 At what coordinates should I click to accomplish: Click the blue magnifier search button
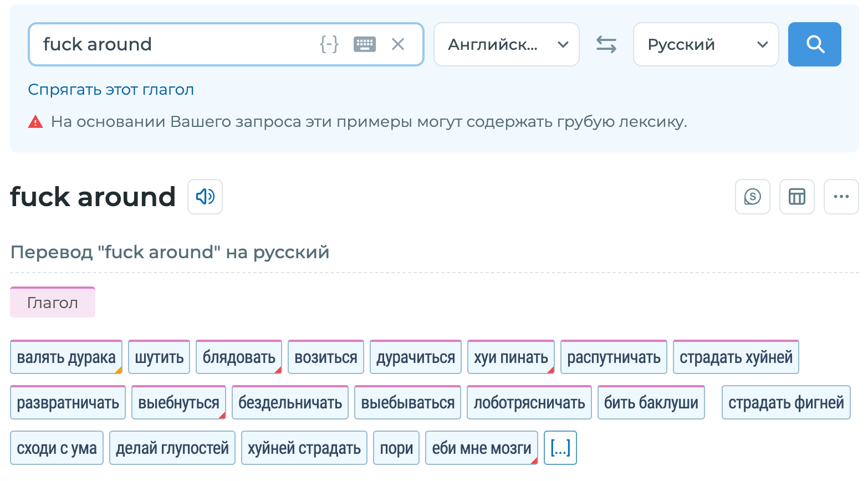coord(815,44)
